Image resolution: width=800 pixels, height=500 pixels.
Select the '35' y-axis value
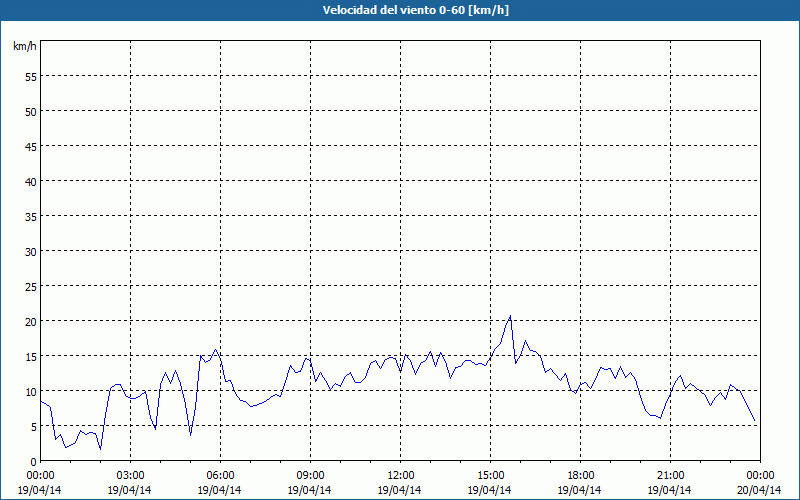pos(31,216)
